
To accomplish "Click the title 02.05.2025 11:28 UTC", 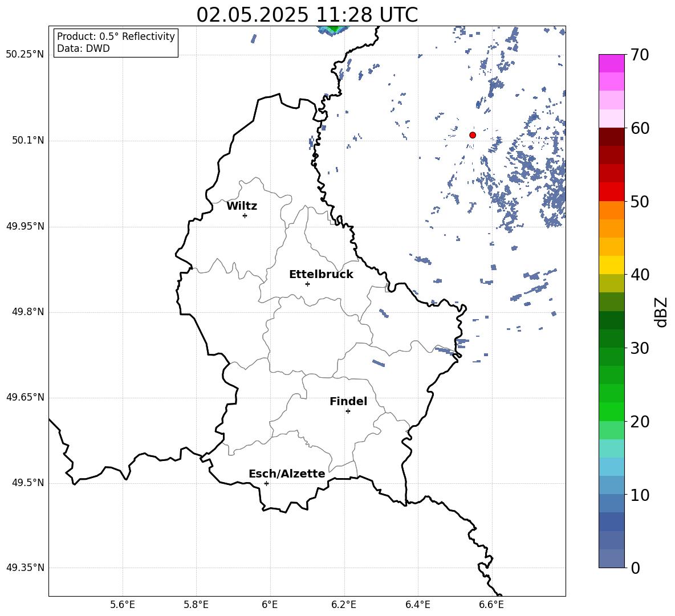I will pos(307,15).
